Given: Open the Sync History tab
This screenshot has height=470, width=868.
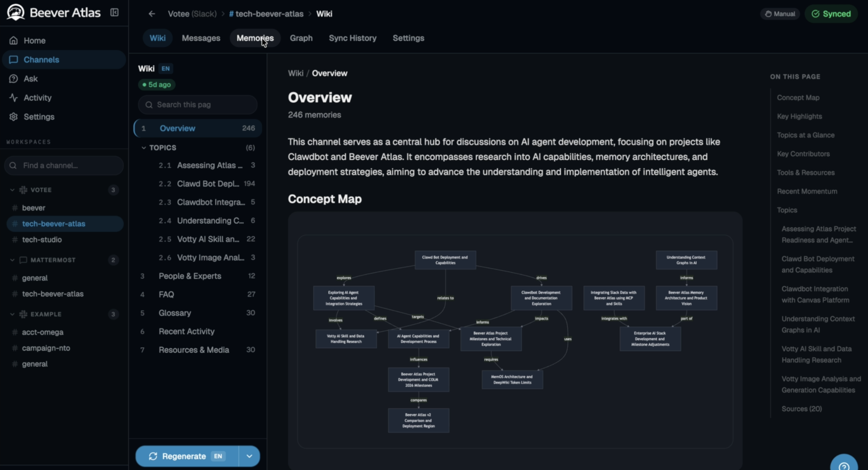Looking at the screenshot, I should click(x=352, y=38).
